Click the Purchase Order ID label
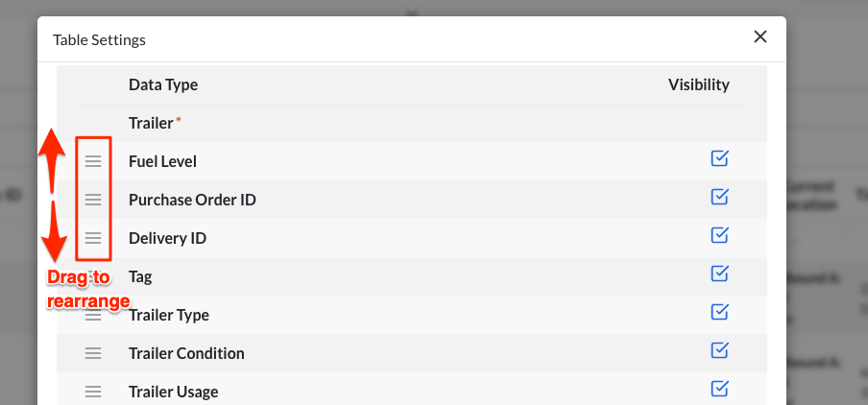Image resolution: width=868 pixels, height=405 pixels. [x=192, y=200]
